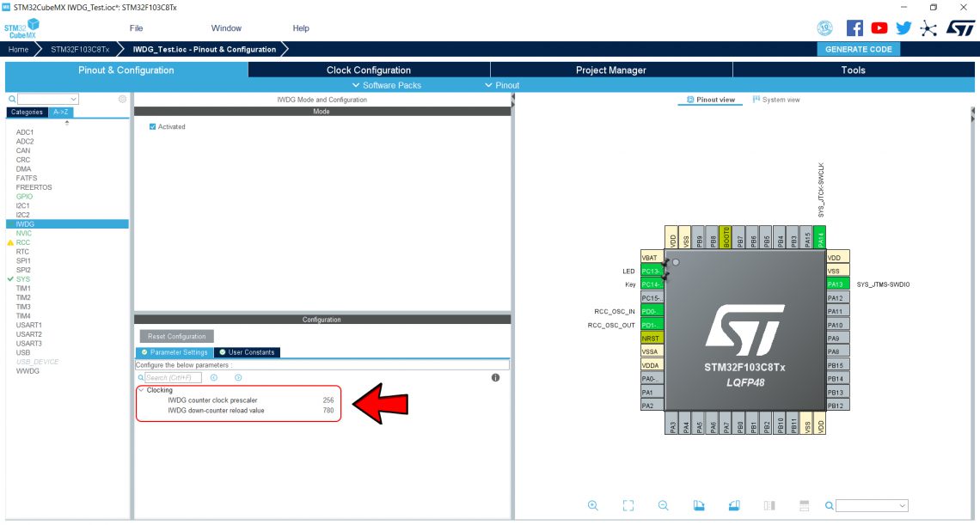980x525 pixels.
Task: Show parameter info icon in Configuration
Action: [x=496, y=377]
